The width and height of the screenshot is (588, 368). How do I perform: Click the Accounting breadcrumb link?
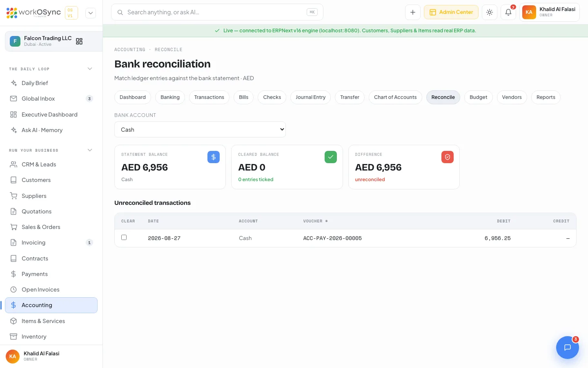point(130,49)
